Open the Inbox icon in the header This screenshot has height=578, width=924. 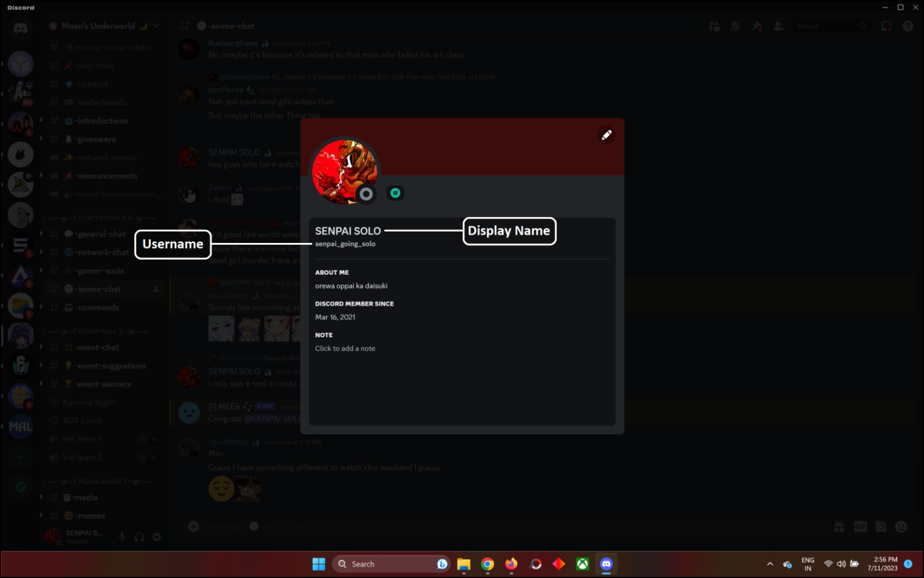tap(885, 26)
